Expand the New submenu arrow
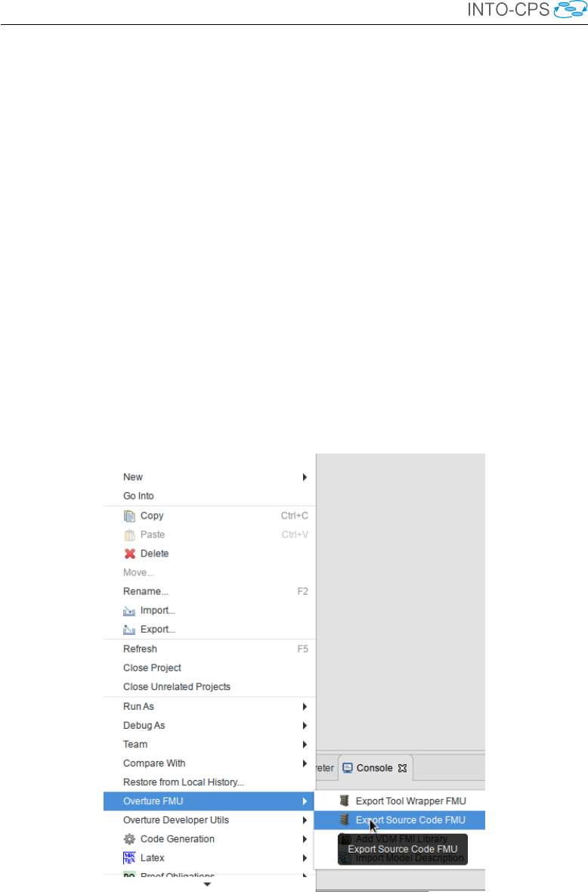588x892 pixels. tap(305, 477)
